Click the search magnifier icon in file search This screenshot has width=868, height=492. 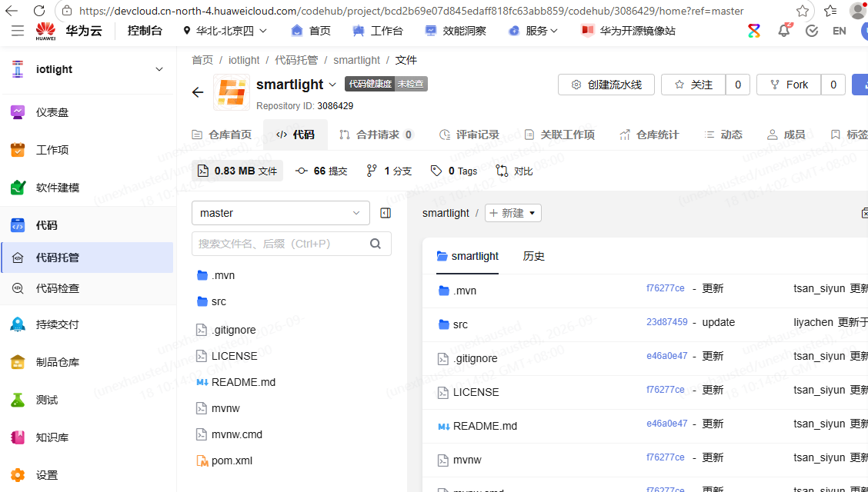tap(376, 244)
